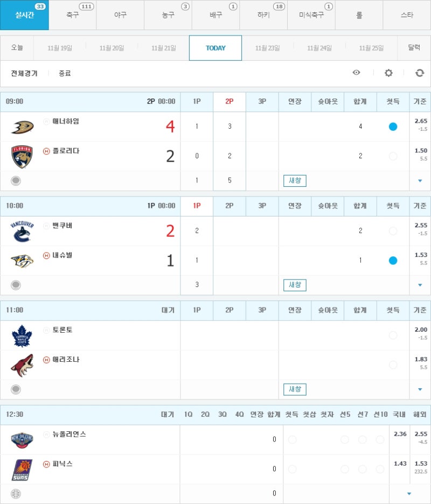
Task: Open 새창 for the Vancouver game
Action: [x=295, y=285]
